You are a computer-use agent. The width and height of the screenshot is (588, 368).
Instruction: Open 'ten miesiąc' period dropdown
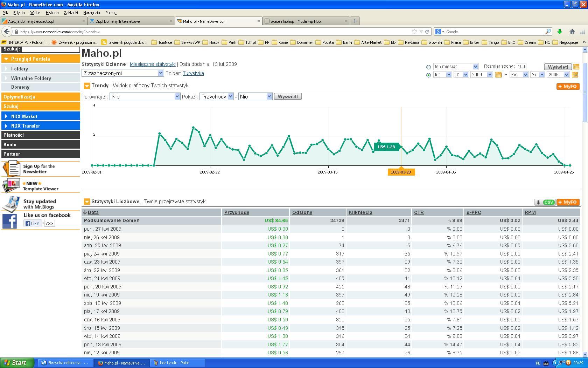pos(456,67)
